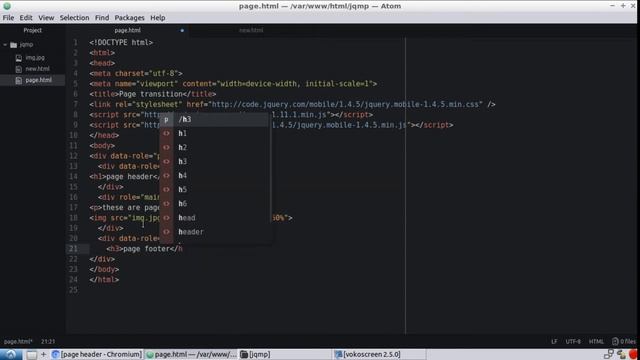The height and width of the screenshot is (360, 640).
Task: Open the File menu
Action: point(8,18)
